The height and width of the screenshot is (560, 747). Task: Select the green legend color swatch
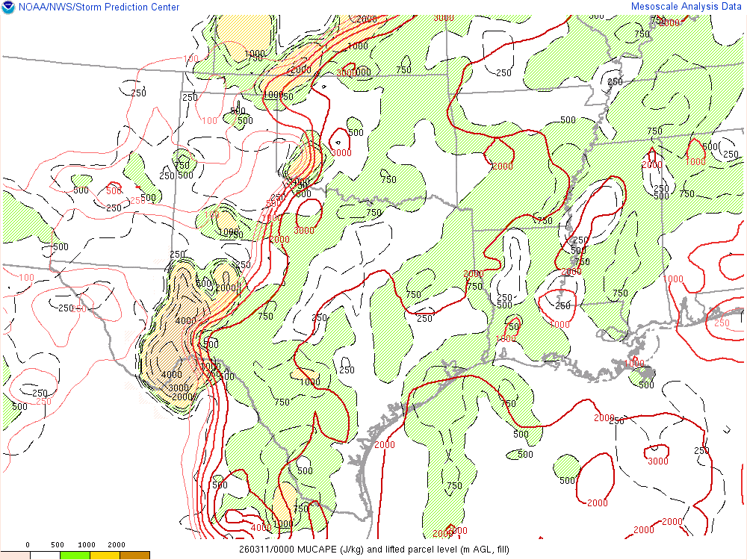pyautogui.click(x=75, y=556)
